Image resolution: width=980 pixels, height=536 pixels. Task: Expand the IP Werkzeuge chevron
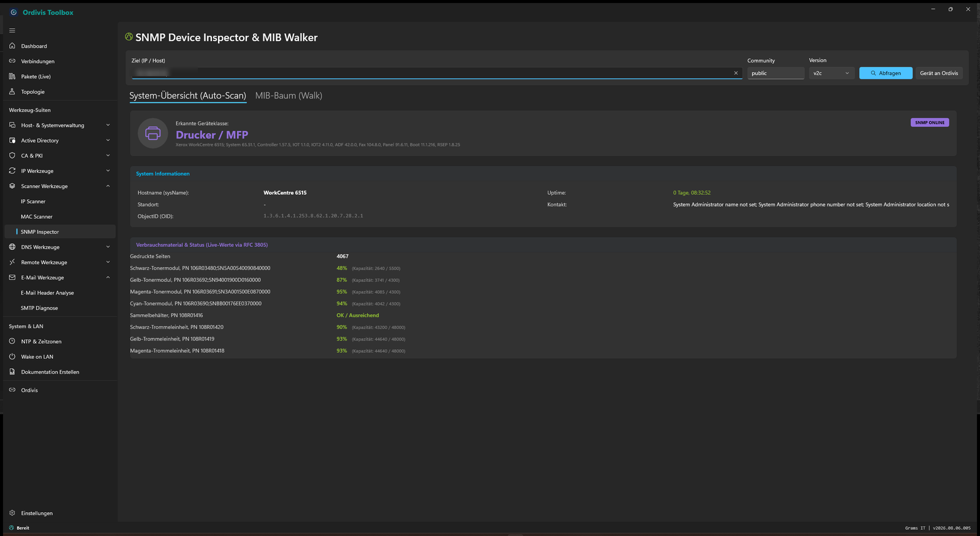(x=108, y=171)
